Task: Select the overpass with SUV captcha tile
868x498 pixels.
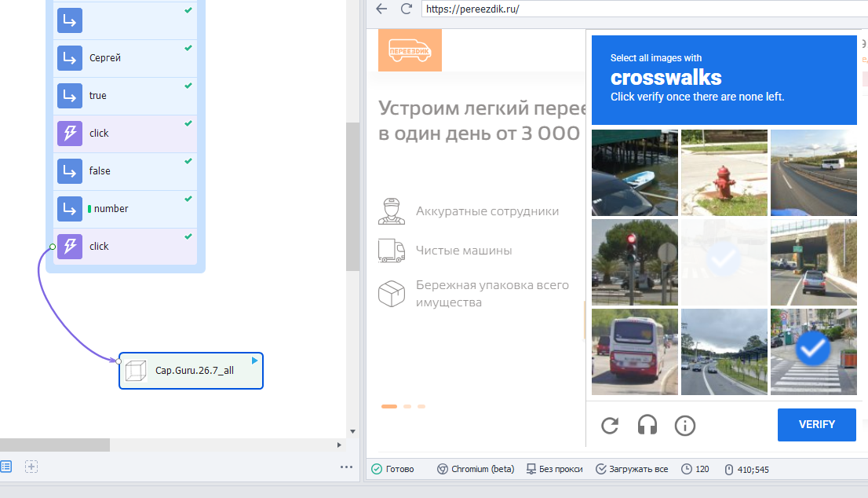Action: (x=813, y=262)
